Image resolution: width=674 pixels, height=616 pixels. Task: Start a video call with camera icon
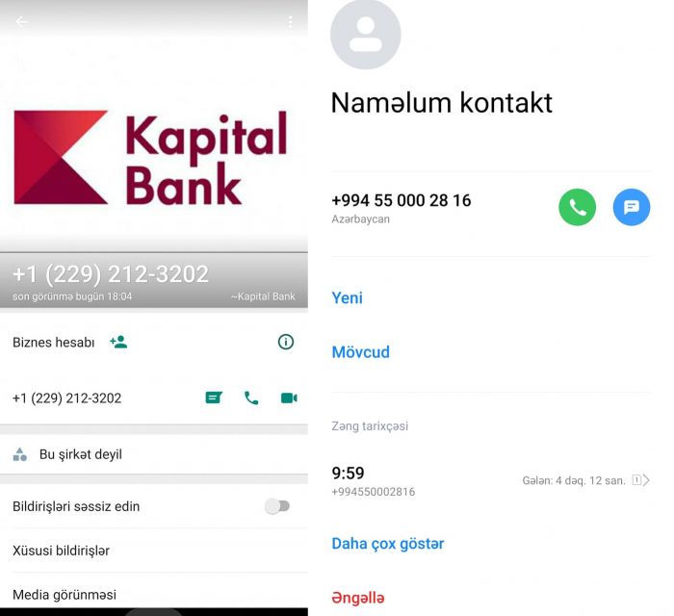(289, 398)
